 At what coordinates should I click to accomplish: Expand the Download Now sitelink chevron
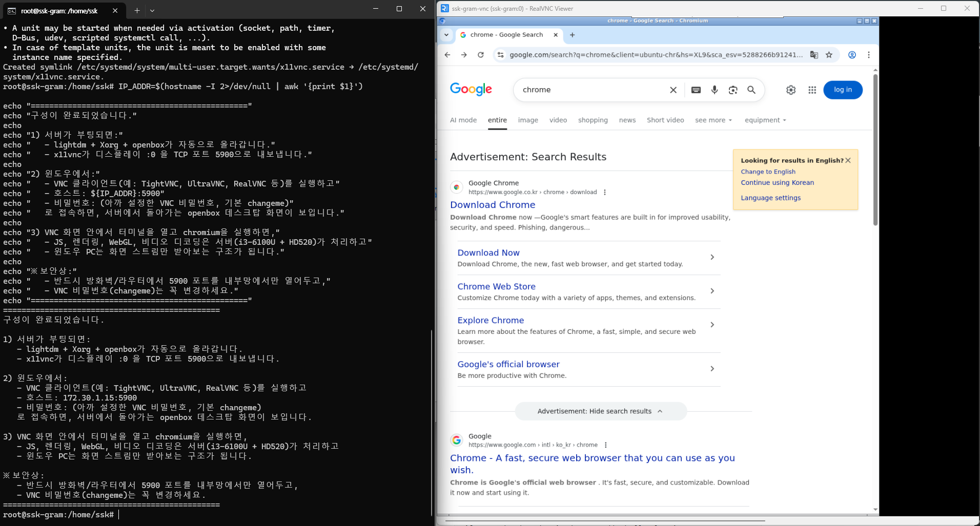712,257
